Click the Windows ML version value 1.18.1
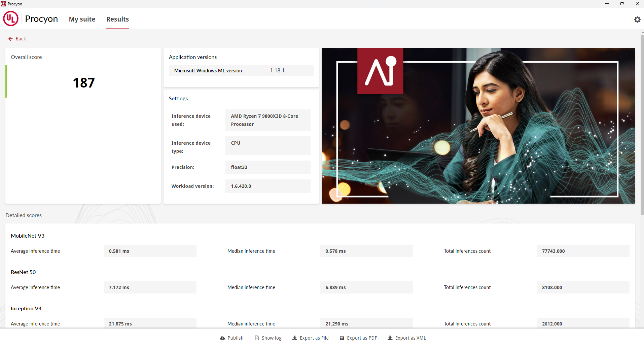 [x=277, y=70]
